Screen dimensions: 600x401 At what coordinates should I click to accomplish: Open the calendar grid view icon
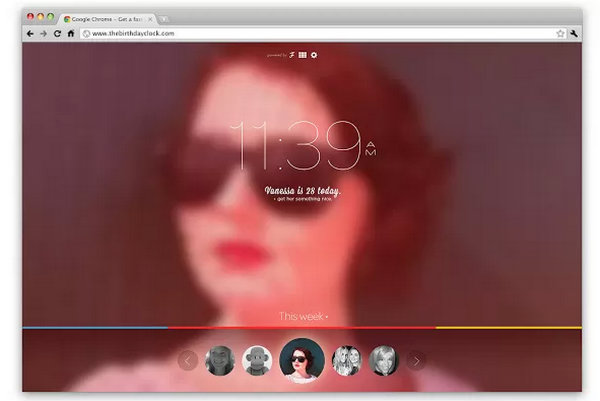pyautogui.click(x=303, y=55)
